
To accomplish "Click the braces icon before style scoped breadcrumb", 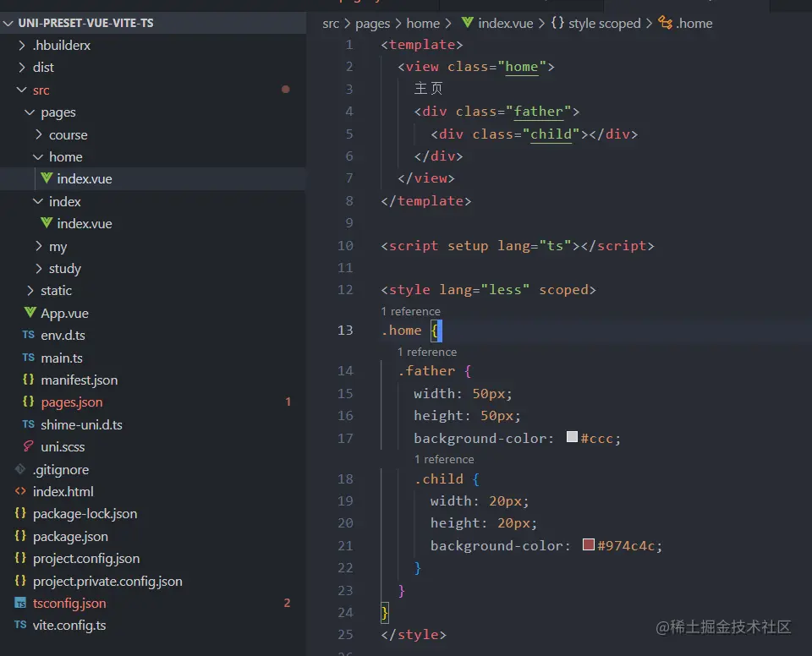I will tap(557, 23).
